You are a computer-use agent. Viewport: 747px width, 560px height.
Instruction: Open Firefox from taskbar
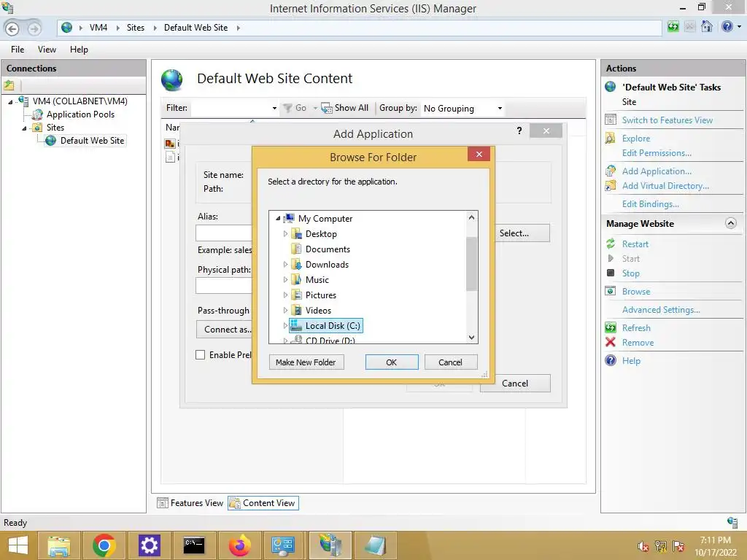(x=239, y=545)
